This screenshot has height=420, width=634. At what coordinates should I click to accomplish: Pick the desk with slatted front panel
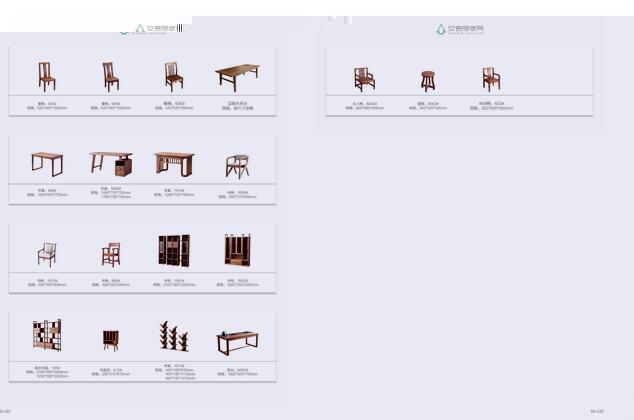click(173, 162)
